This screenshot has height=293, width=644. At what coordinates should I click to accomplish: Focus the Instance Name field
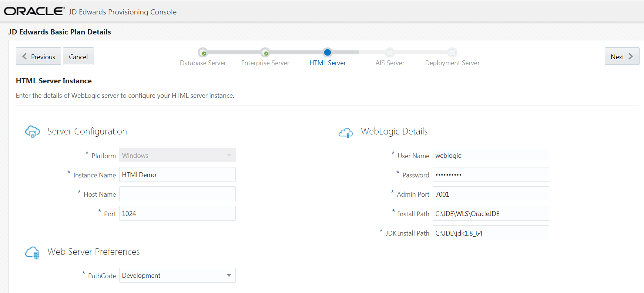click(x=177, y=174)
